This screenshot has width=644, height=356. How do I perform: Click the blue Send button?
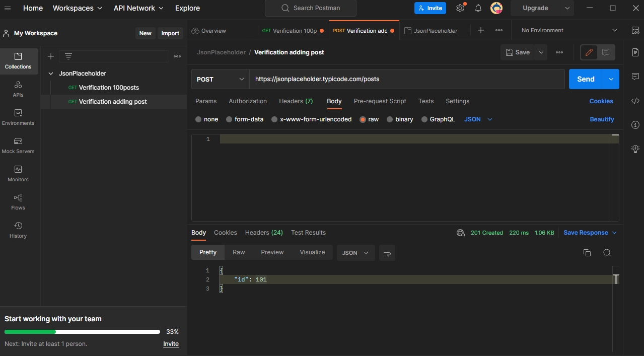pyautogui.click(x=586, y=79)
